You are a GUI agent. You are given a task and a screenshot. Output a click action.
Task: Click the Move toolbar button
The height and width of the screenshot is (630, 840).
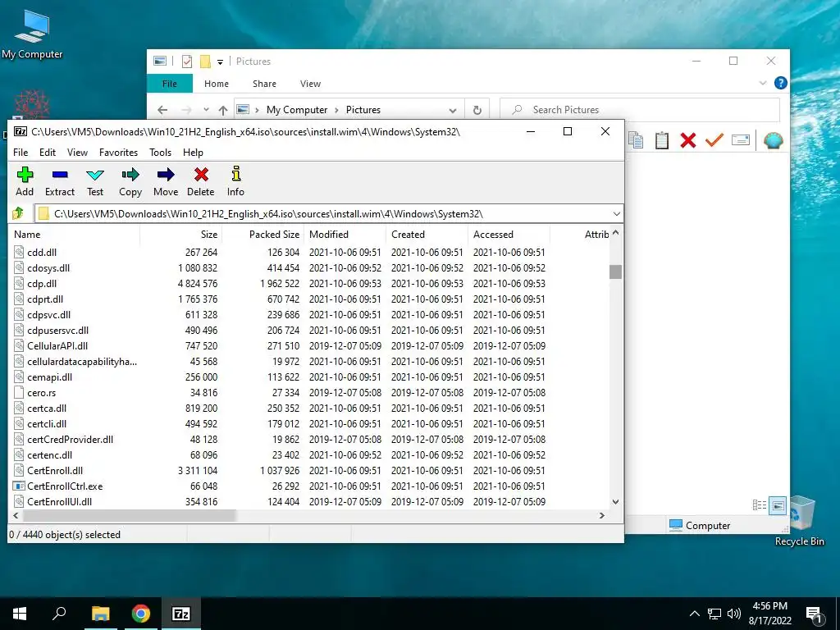click(x=166, y=181)
